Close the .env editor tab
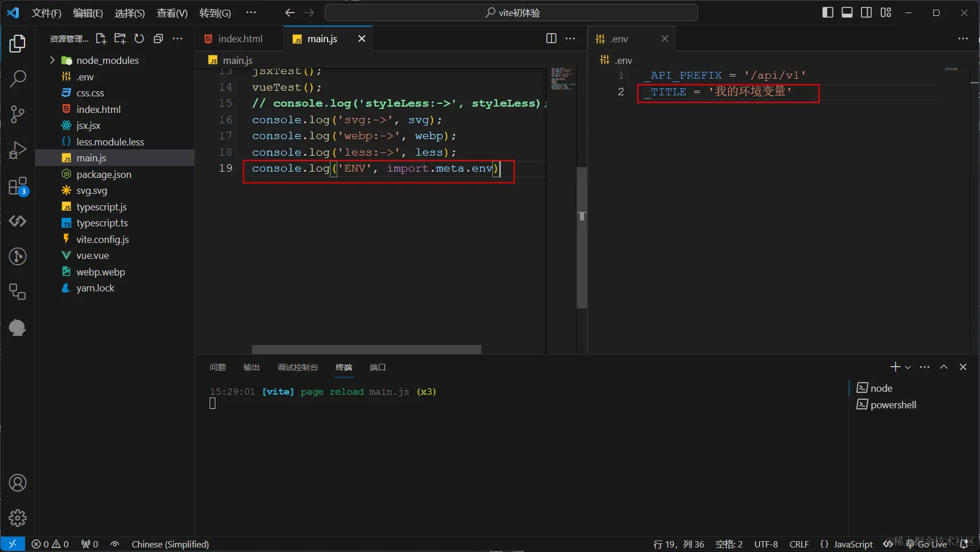The height and width of the screenshot is (552, 980). pos(664,38)
